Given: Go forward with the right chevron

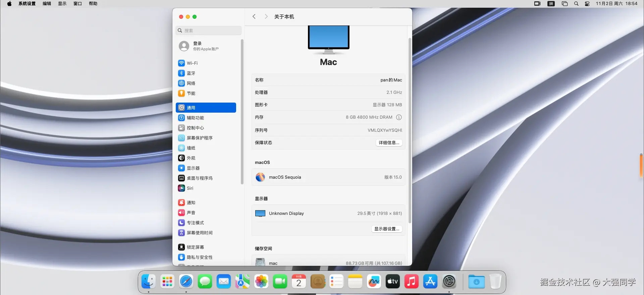Looking at the screenshot, I should point(266,16).
